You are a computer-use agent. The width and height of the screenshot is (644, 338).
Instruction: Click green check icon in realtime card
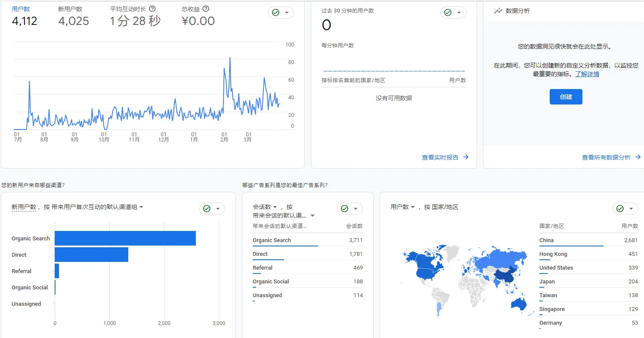(448, 13)
